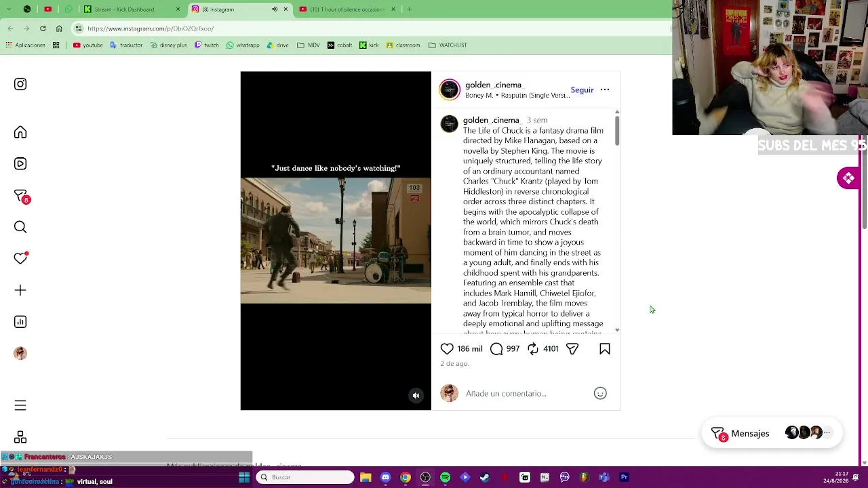Open emoji picker in comment box

tap(600, 393)
